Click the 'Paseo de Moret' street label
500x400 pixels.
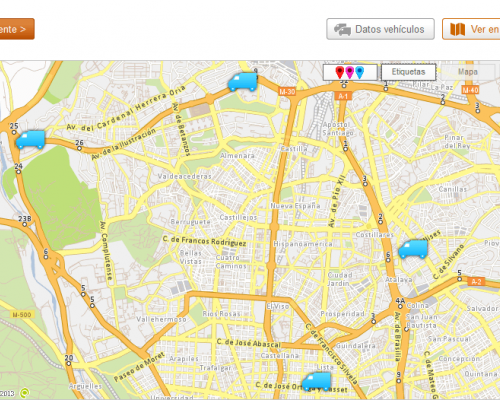tap(139, 367)
